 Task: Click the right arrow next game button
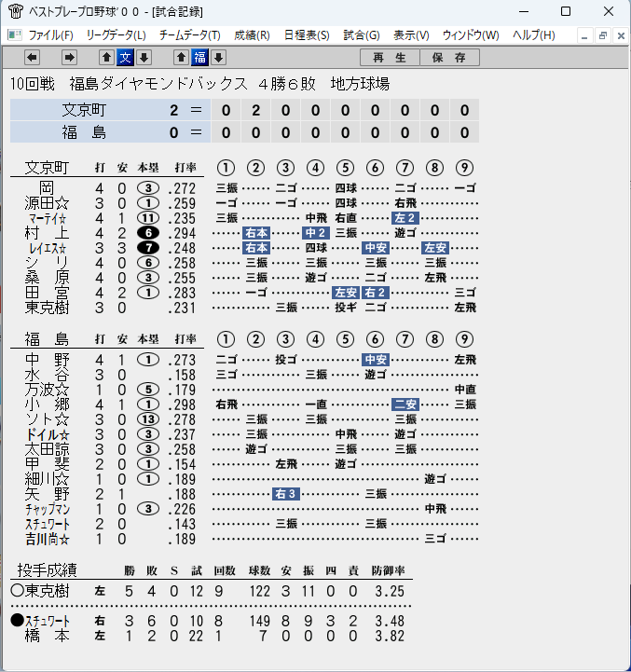[69, 58]
